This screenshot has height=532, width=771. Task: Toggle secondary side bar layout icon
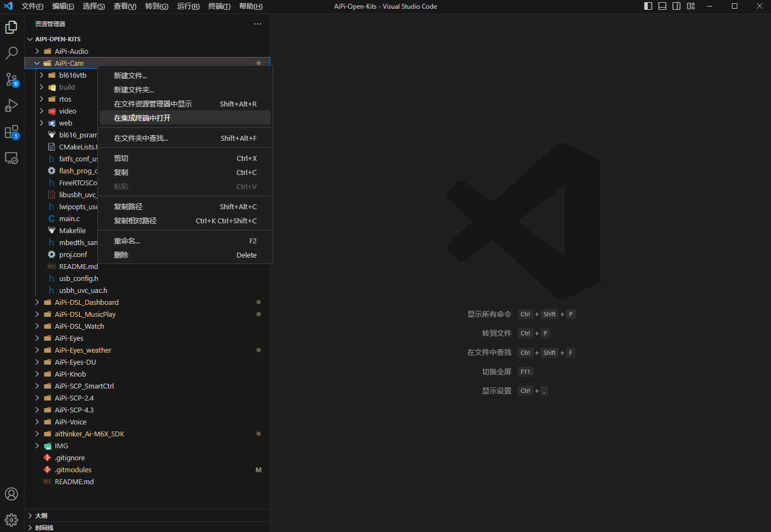pyautogui.click(x=676, y=6)
